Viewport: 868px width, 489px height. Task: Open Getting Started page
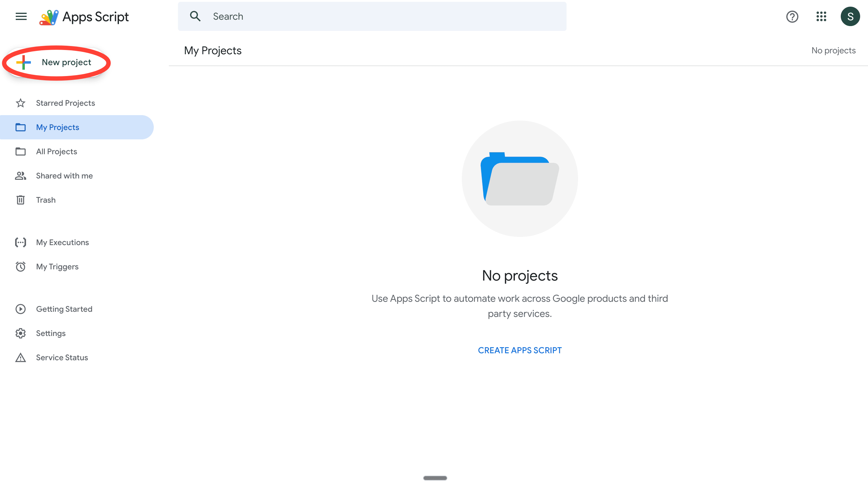tap(64, 309)
